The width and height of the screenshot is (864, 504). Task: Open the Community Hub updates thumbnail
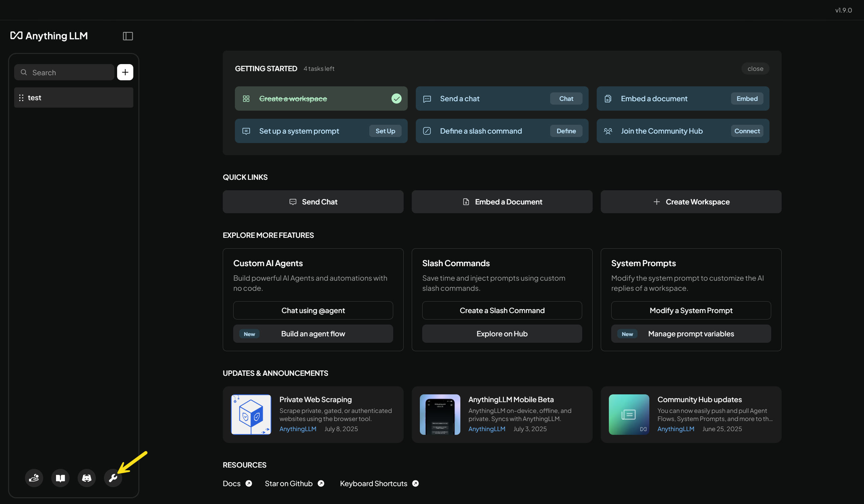629,415
